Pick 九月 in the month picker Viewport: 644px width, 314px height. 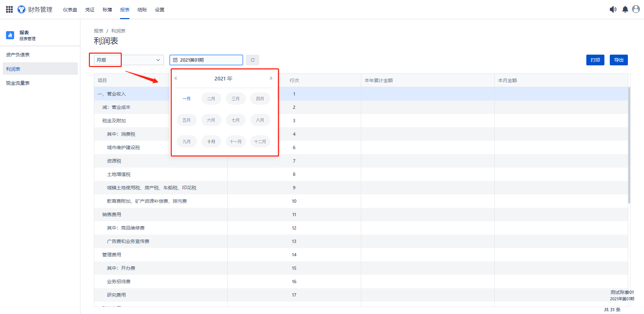[186, 141]
